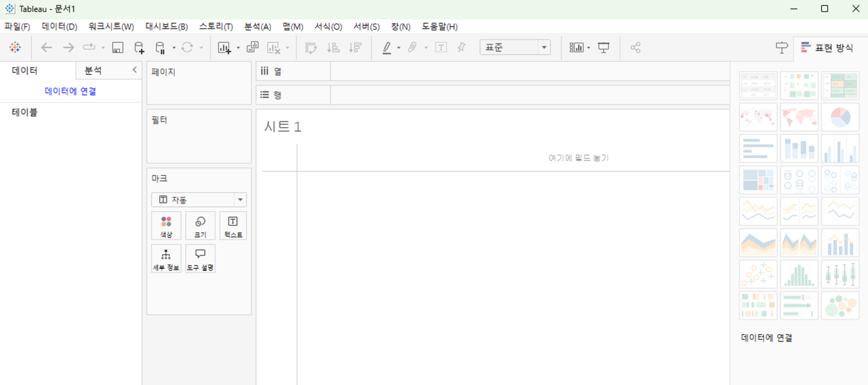The width and height of the screenshot is (868, 385).
Task: Expand the show/hide cards dropdown arrow
Action: coord(589,48)
